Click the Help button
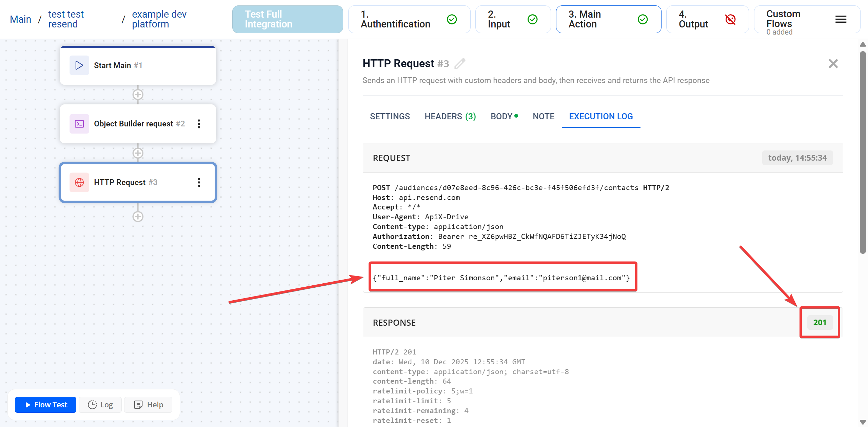868x427 pixels. [149, 405]
